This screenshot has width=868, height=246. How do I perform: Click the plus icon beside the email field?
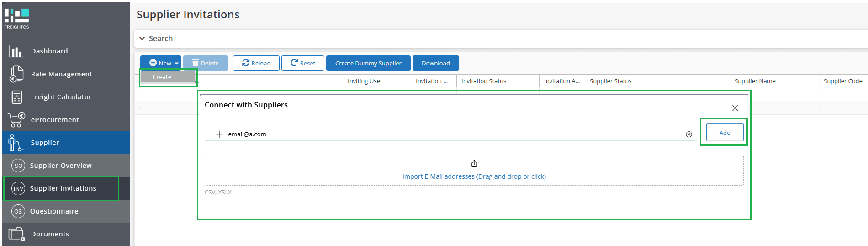219,134
